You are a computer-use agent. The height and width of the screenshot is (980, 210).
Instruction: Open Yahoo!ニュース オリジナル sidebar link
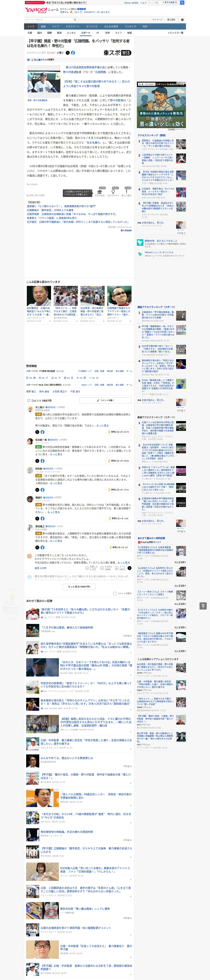[162, 254]
